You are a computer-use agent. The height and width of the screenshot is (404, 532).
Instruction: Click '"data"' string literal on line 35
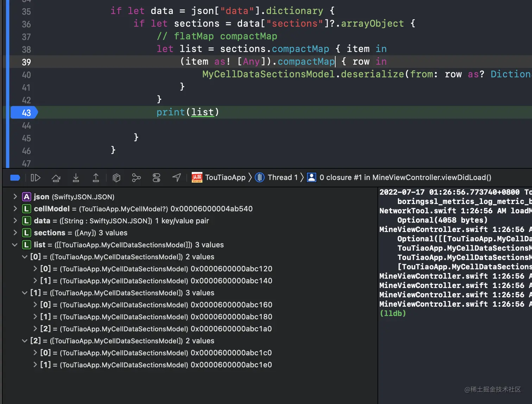point(237,11)
